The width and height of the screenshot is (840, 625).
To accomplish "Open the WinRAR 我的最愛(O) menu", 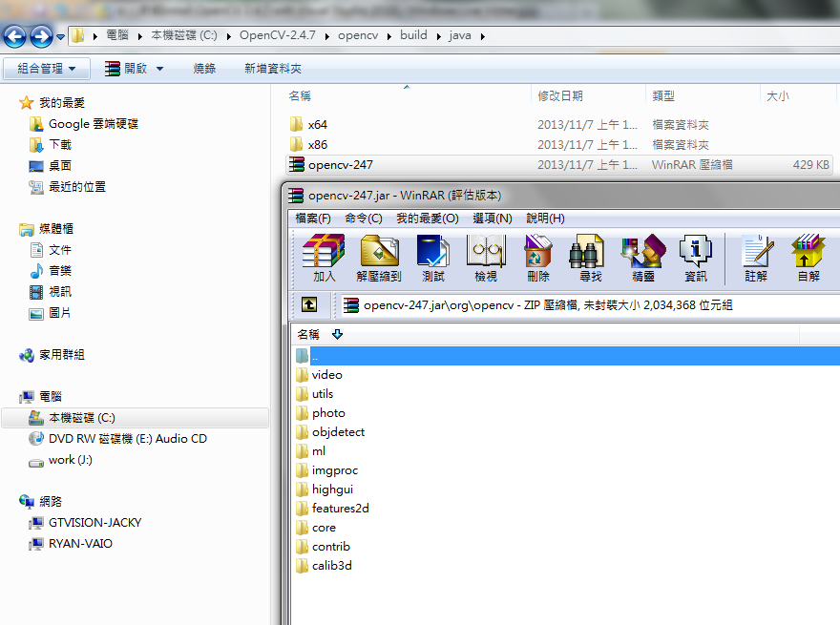I will 427,219.
